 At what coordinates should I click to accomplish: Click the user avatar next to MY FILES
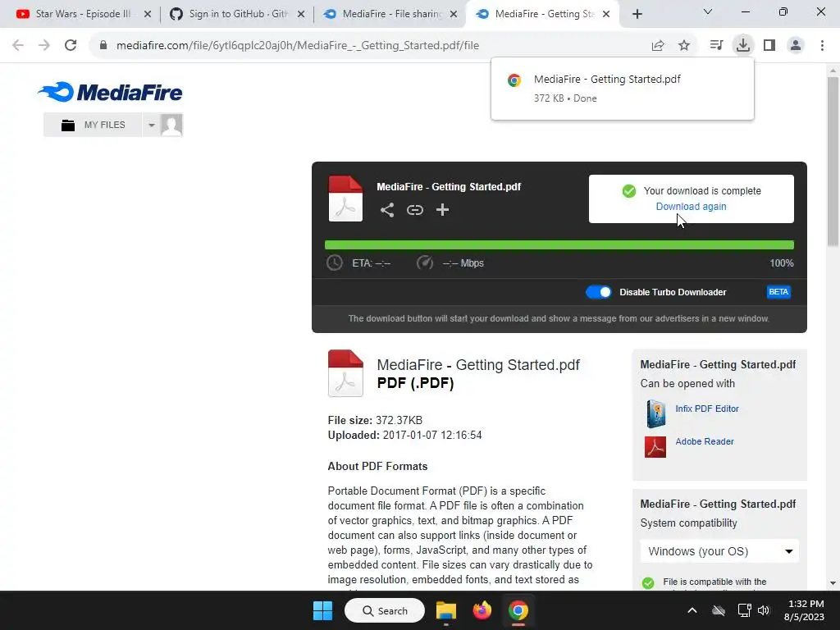click(171, 125)
